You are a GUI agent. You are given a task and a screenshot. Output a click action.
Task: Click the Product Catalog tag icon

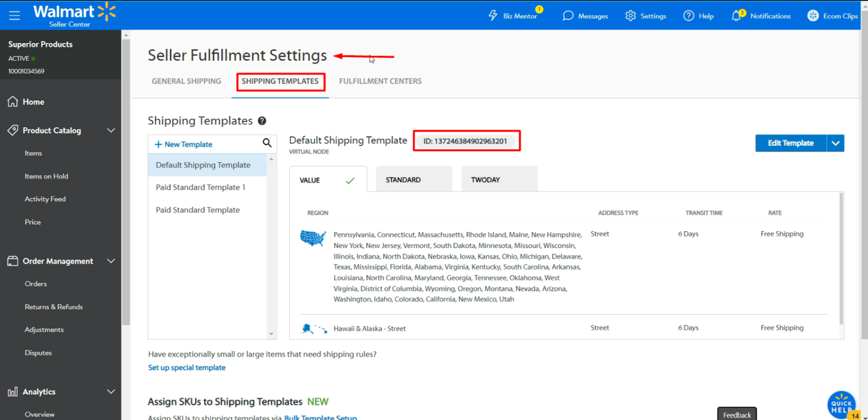click(13, 130)
